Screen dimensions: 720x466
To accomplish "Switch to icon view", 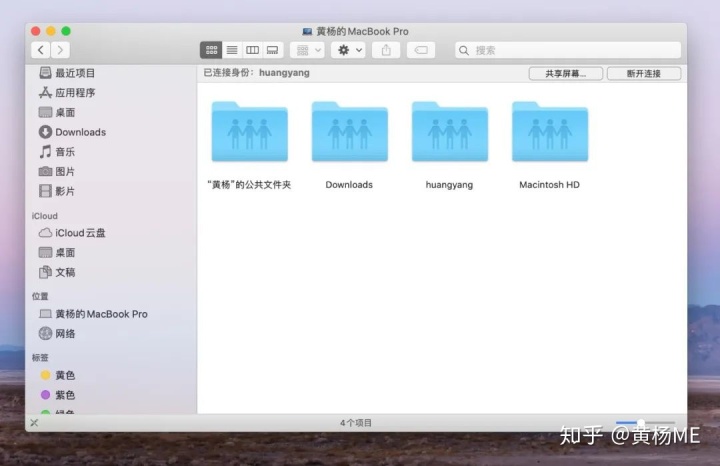I will click(211, 50).
